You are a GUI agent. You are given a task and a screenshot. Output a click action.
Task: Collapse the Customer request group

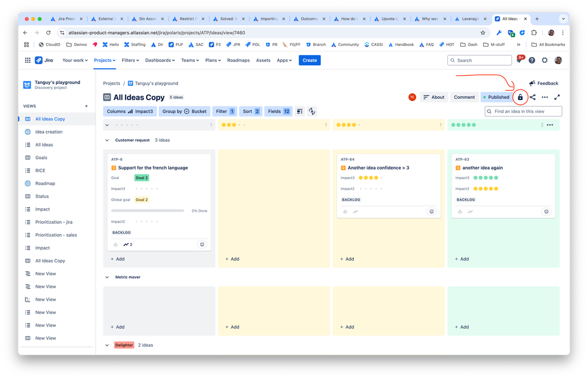107,140
